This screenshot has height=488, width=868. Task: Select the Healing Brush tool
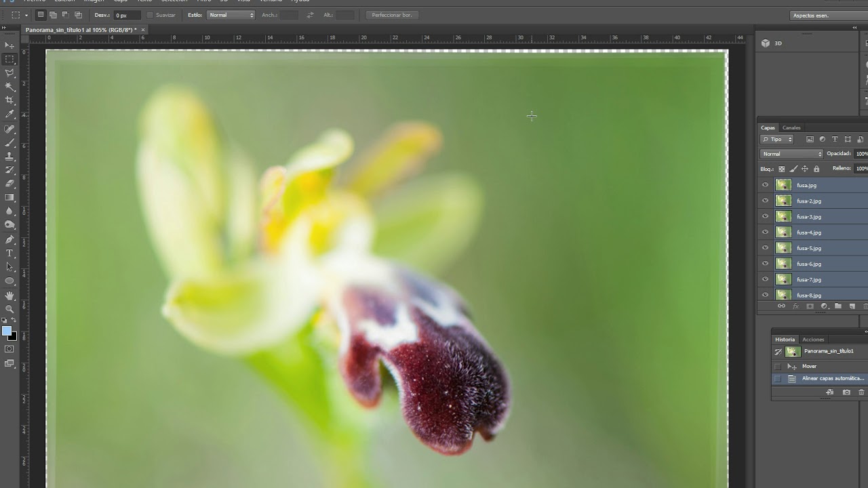[x=9, y=129]
